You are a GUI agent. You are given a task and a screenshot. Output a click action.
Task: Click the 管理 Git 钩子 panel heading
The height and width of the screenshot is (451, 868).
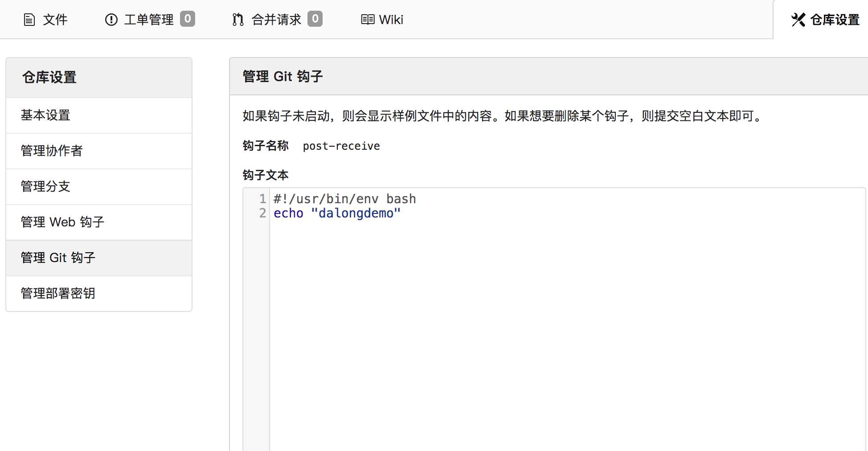pyautogui.click(x=283, y=76)
